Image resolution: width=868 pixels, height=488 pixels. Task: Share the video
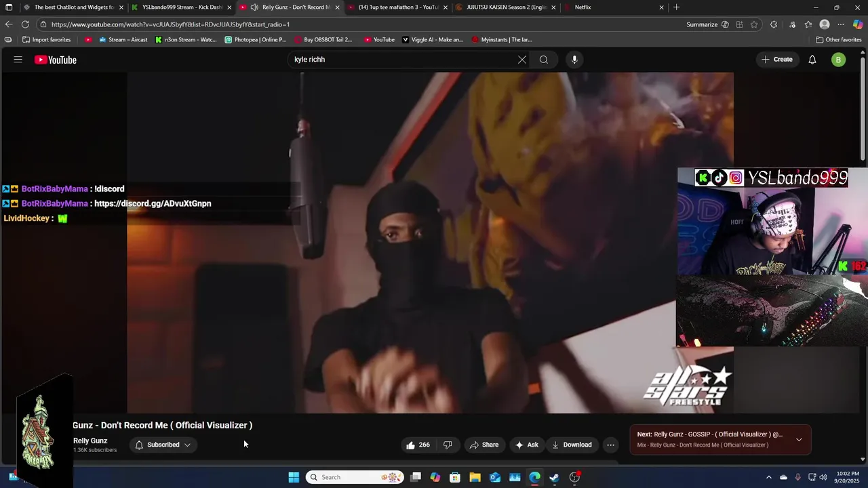(484, 445)
